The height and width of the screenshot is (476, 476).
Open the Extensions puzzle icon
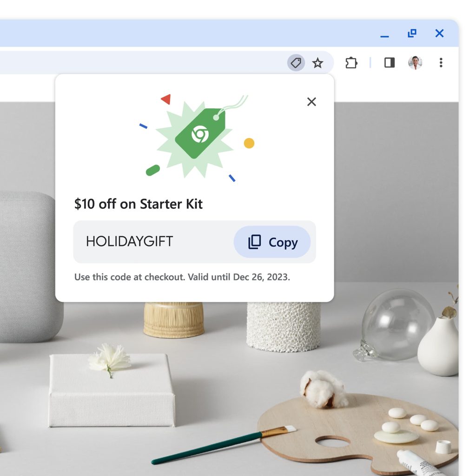[x=351, y=63]
